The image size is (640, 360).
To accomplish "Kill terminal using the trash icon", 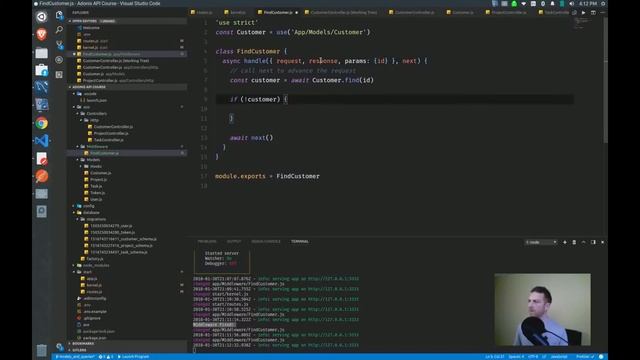I will [574, 242].
